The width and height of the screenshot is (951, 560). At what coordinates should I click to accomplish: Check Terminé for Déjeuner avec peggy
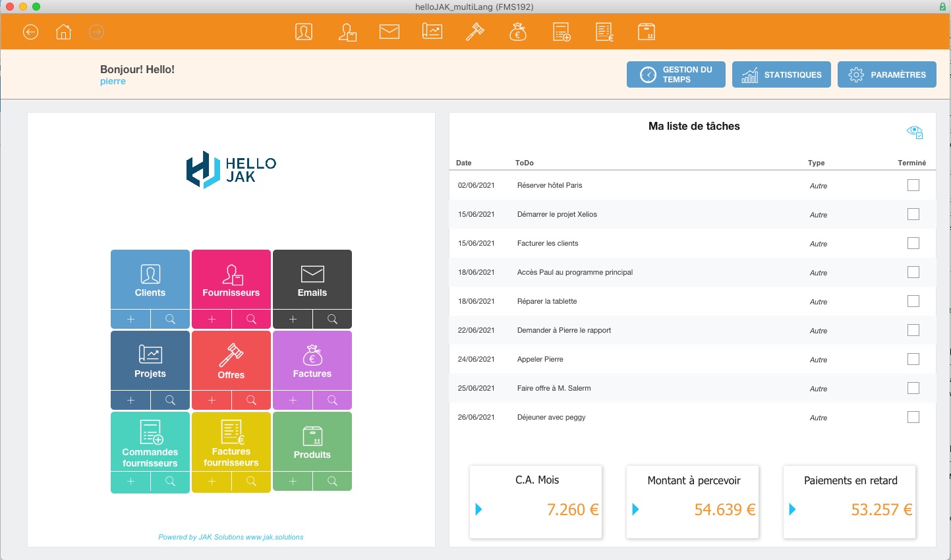coord(913,417)
